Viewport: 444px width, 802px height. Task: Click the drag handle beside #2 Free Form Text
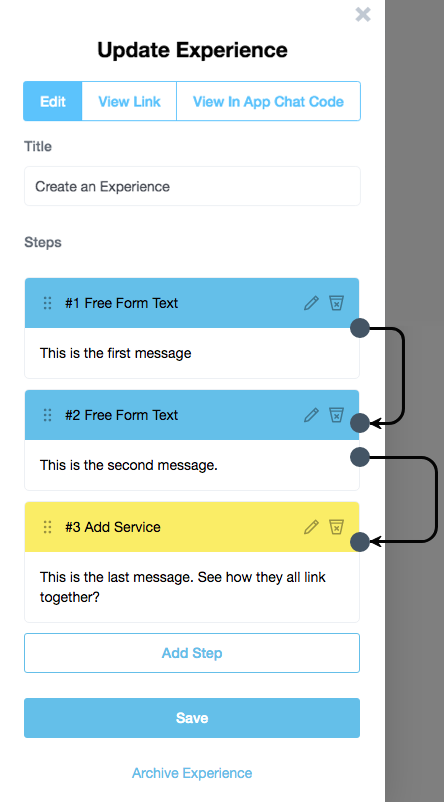48,415
